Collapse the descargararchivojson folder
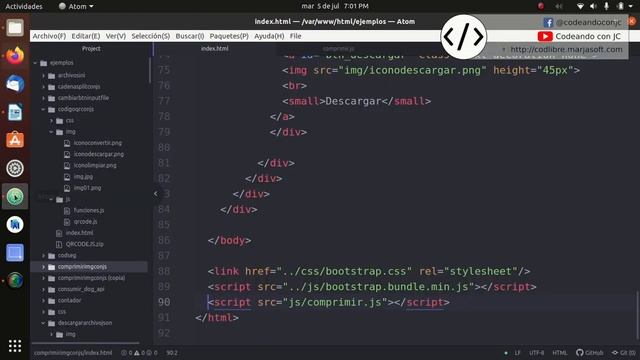The width and height of the screenshot is (640, 360). coord(44,323)
